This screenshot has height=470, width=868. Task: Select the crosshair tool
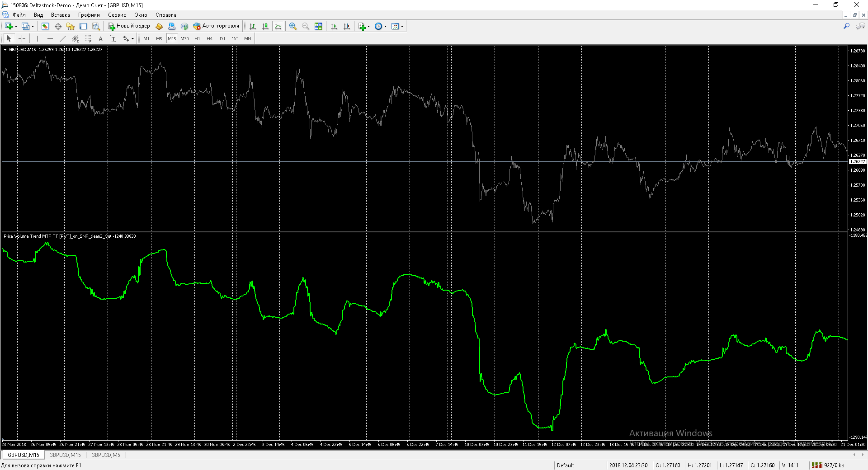tap(22, 38)
